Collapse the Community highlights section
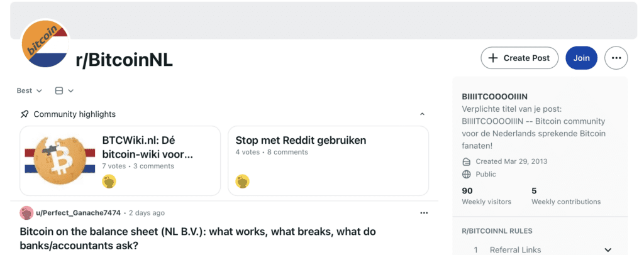This screenshot has width=644, height=255. 422,114
